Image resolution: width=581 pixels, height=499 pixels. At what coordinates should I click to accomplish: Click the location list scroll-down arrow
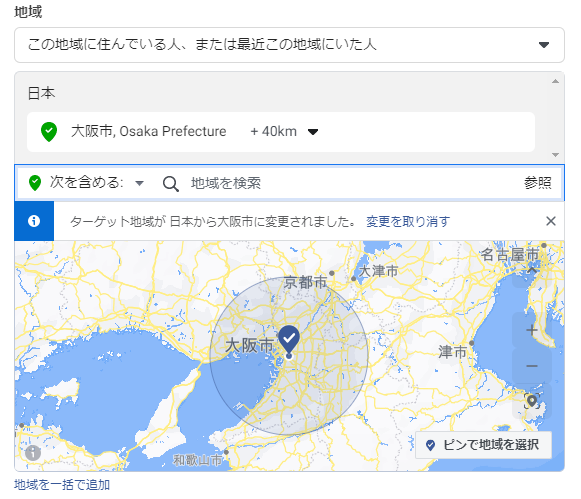[x=555, y=155]
